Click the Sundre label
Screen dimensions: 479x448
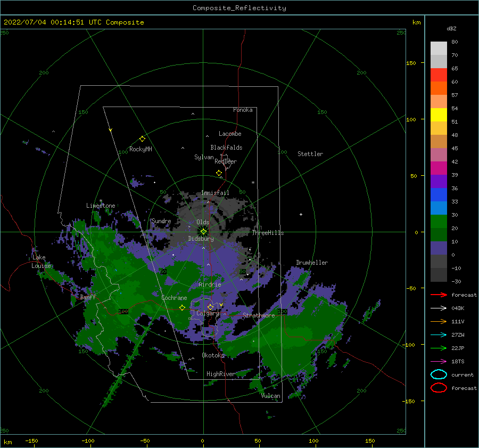(161, 221)
